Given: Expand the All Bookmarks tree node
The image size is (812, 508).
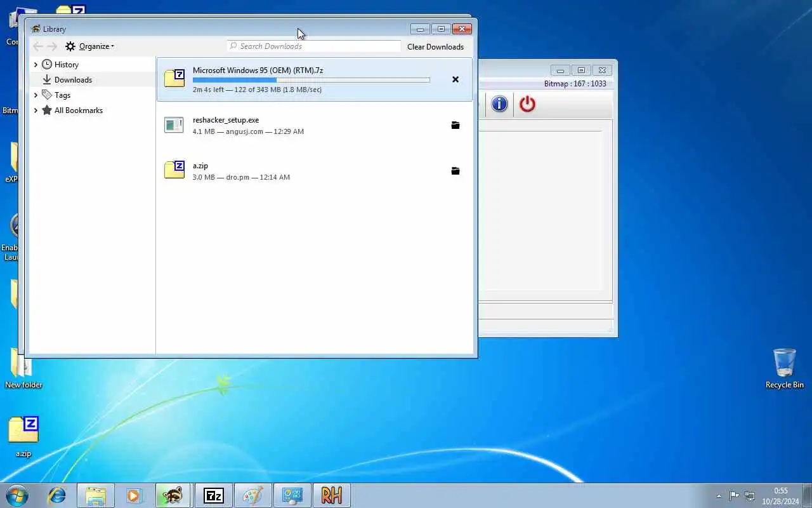Looking at the screenshot, I should click(36, 110).
